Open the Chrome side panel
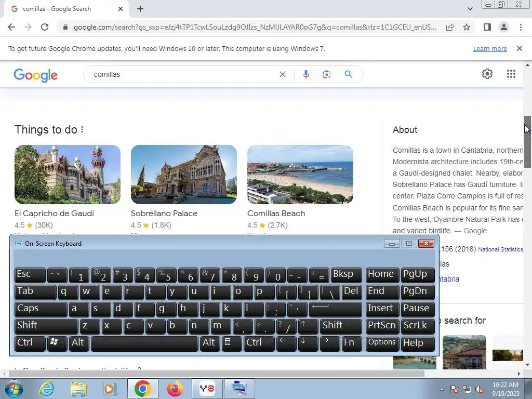 (x=487, y=27)
